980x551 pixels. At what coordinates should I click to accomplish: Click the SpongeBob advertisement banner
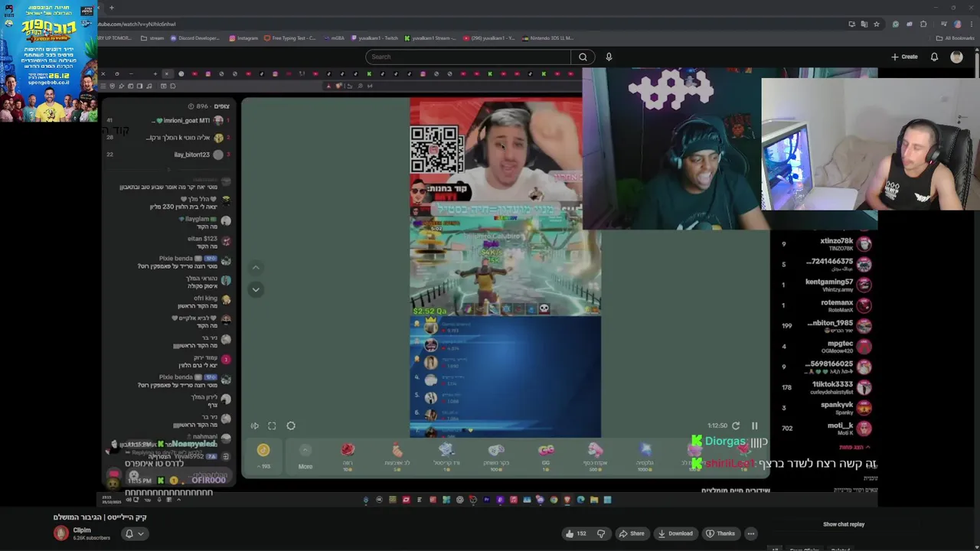click(x=48, y=61)
